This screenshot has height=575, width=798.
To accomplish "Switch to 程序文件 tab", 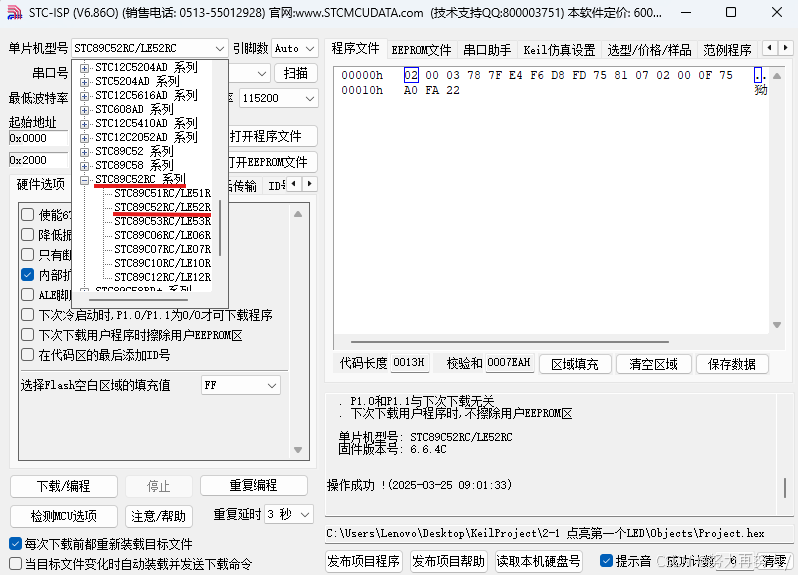I will (356, 49).
